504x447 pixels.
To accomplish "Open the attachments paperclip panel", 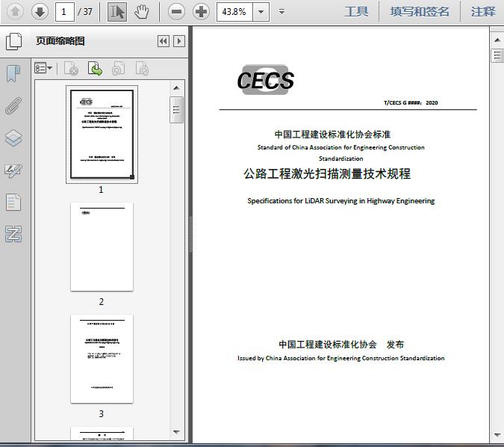I will click(x=13, y=105).
